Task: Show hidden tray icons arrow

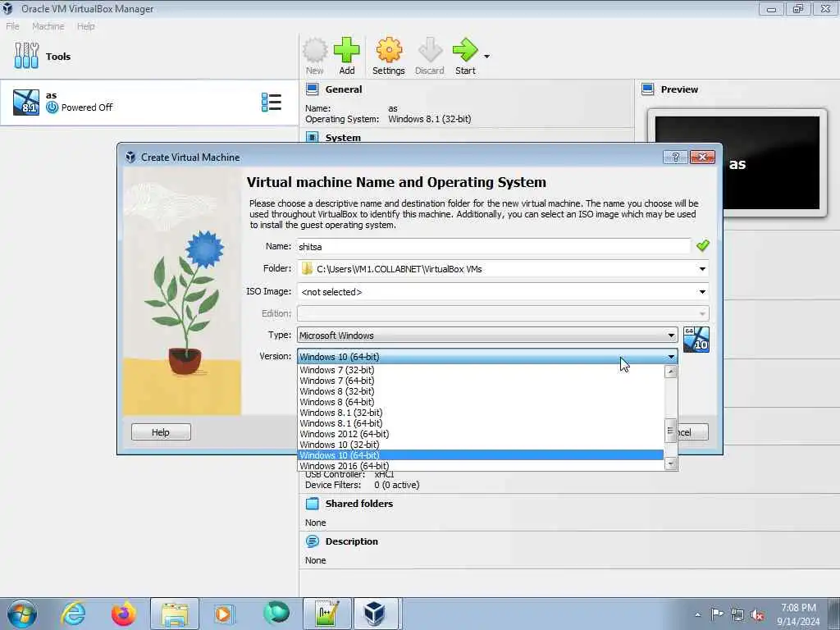Action: 697,615
